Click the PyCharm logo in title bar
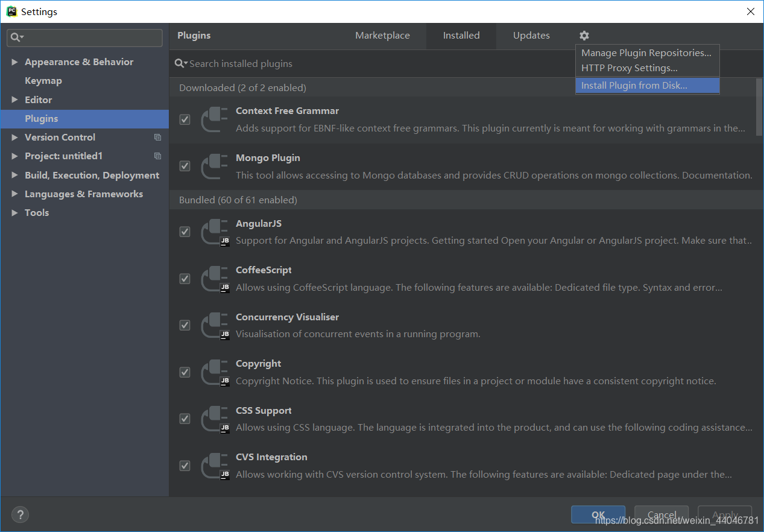The image size is (764, 532). point(11,11)
